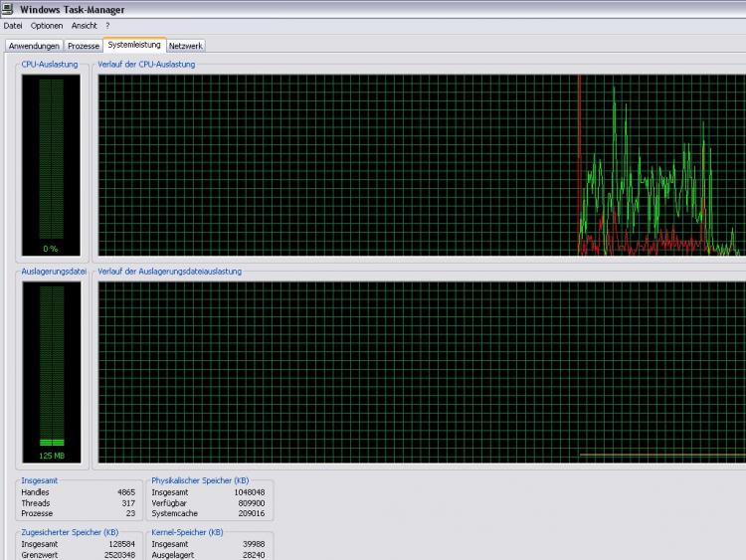Click the Threads label
Screen dimensions: 746x560
tap(36, 503)
